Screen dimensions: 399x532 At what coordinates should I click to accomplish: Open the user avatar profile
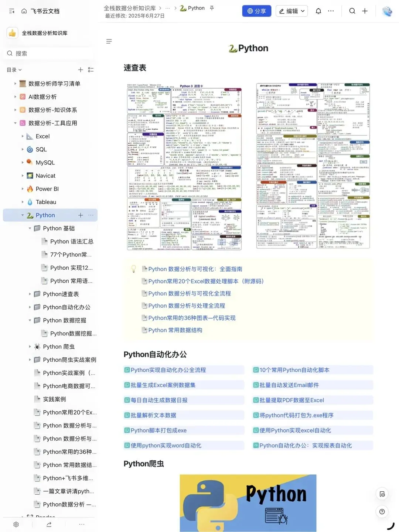click(x=387, y=11)
